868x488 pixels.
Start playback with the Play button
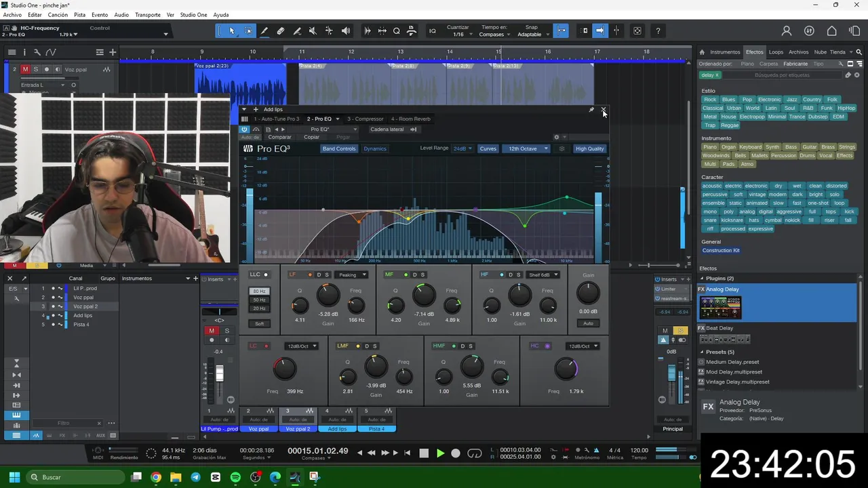440,453
